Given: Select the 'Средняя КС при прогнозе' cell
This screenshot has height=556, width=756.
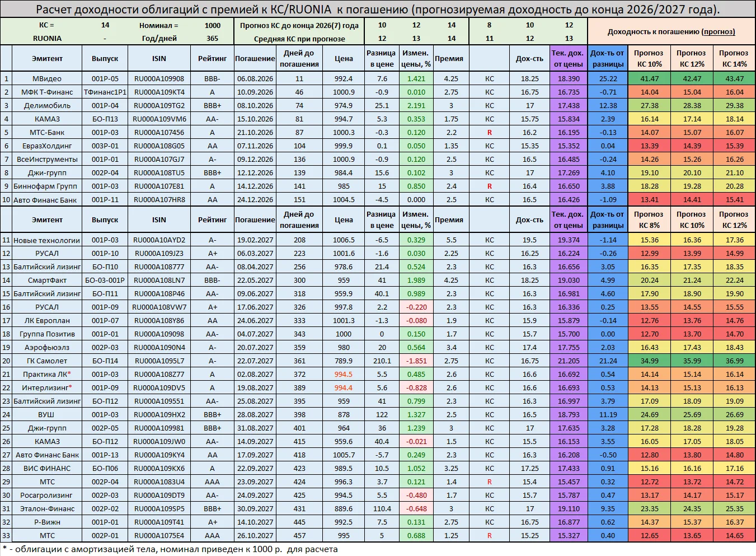Looking at the screenshot, I should point(299,39).
